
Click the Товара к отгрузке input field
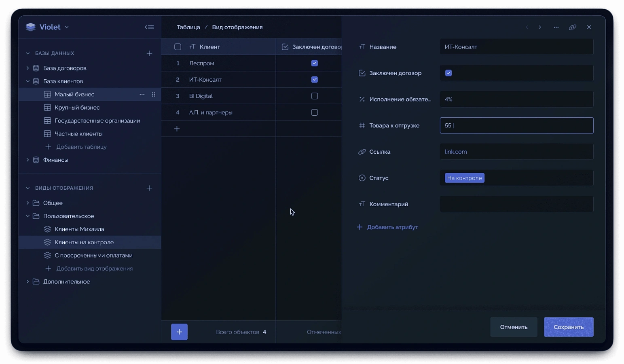coord(516,125)
